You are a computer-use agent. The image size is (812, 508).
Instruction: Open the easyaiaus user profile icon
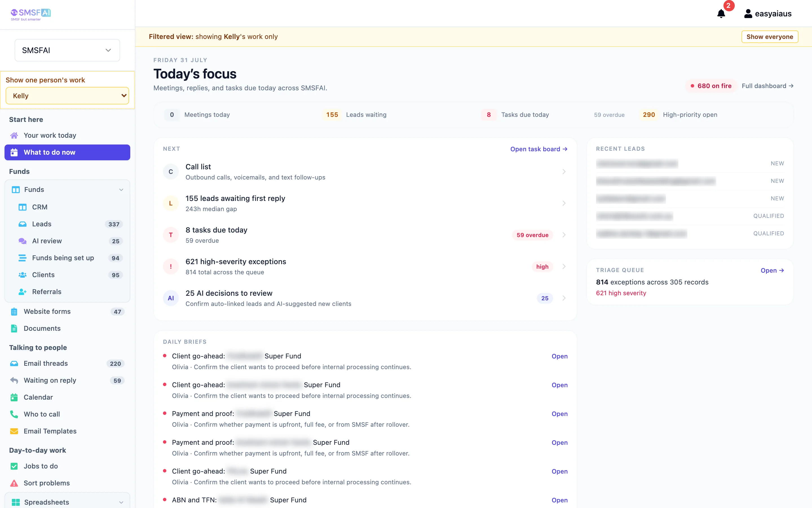click(x=748, y=14)
